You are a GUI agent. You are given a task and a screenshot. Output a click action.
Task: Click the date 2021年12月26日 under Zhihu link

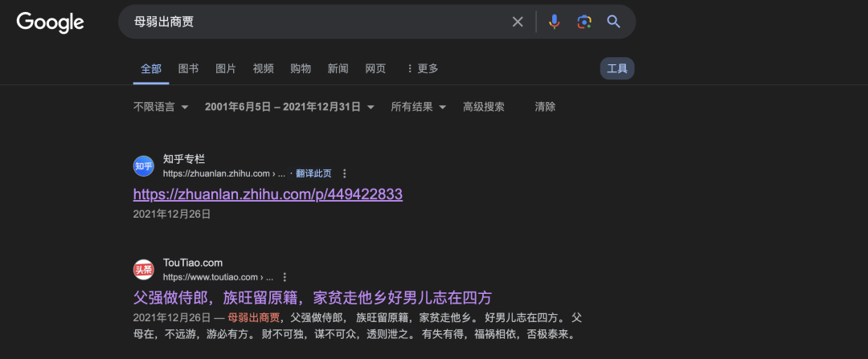172,214
